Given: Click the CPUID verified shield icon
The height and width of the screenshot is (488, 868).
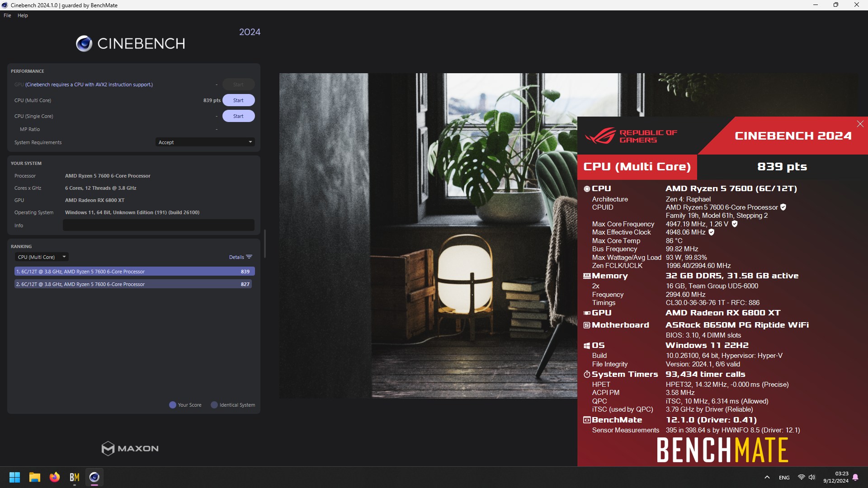Looking at the screenshot, I should click(x=783, y=207).
